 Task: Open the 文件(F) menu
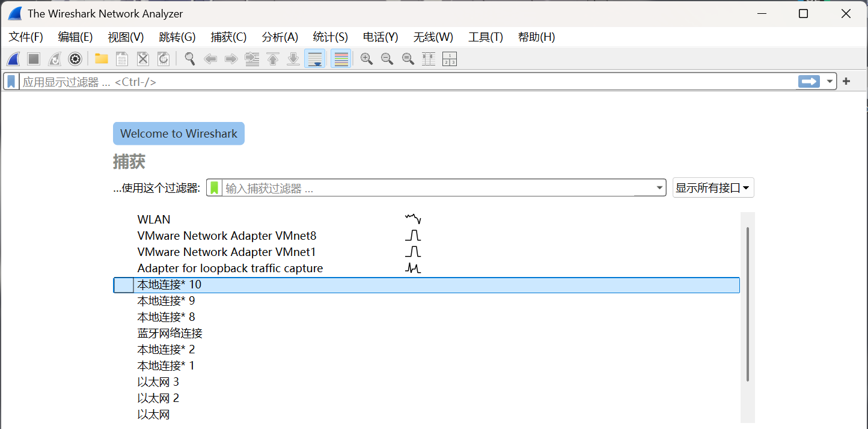[26, 37]
